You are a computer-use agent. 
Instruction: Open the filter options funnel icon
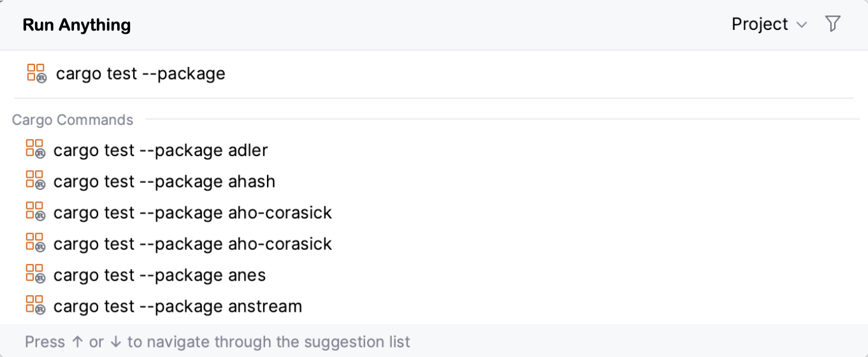click(832, 24)
